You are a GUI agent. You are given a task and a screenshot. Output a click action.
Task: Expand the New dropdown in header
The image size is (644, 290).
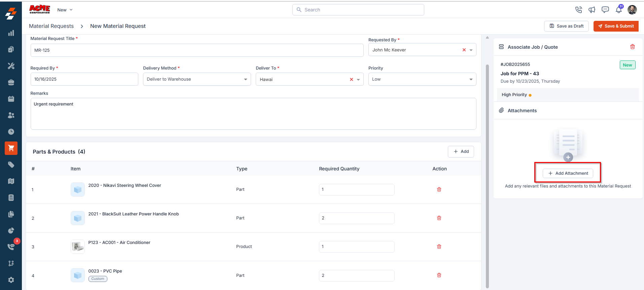[x=65, y=10]
